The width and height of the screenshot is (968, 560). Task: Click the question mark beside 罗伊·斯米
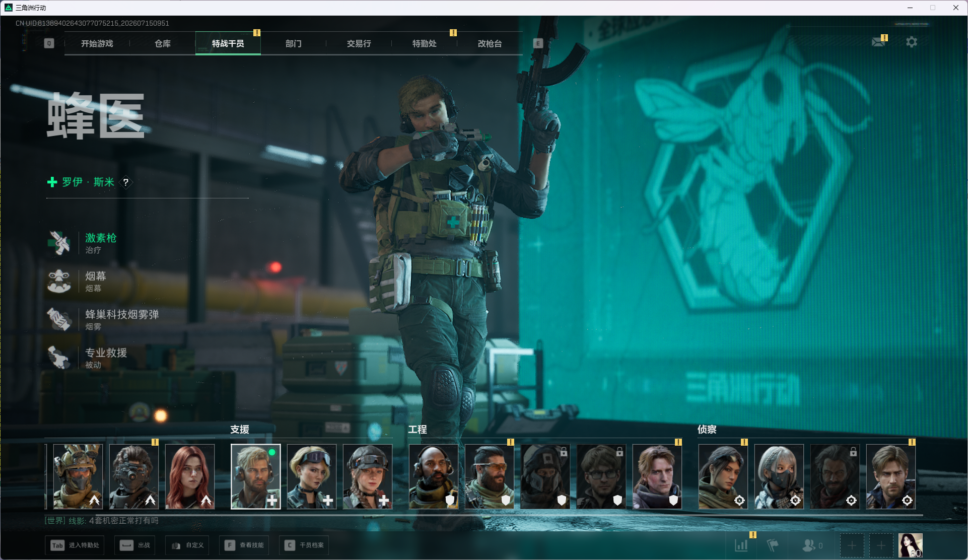pyautogui.click(x=126, y=182)
